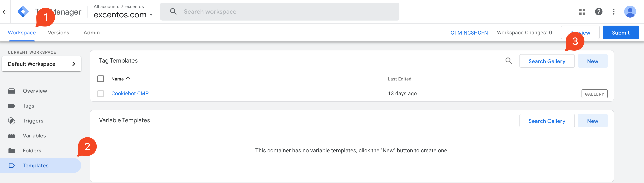
Task: Open Triggers in the sidebar
Action: pos(41,121)
